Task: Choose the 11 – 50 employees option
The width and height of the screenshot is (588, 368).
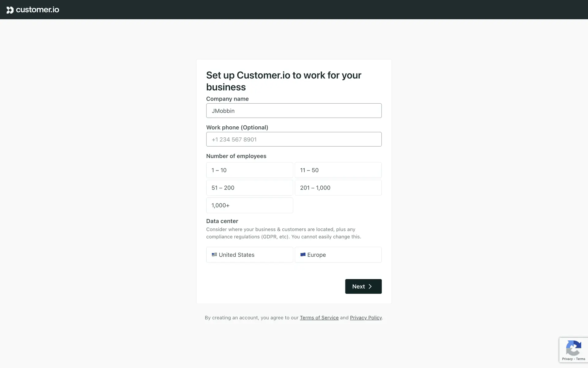Action: coord(338,170)
